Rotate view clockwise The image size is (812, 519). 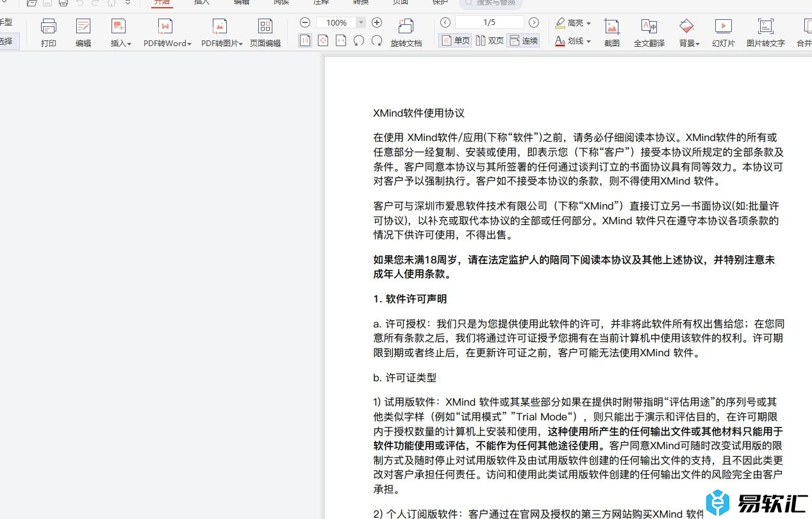coord(377,40)
